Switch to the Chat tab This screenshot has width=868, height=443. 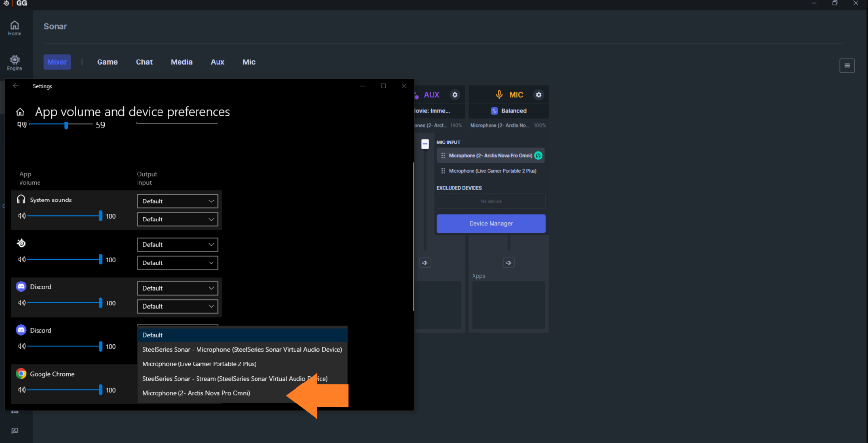click(x=144, y=62)
